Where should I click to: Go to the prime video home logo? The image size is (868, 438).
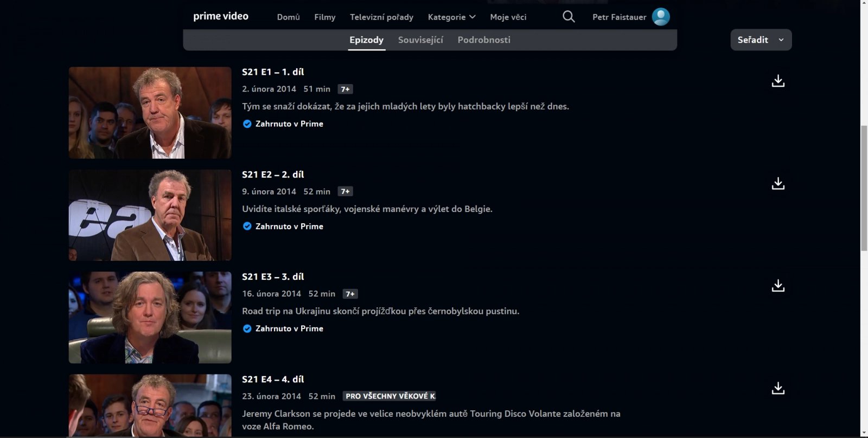point(221,16)
